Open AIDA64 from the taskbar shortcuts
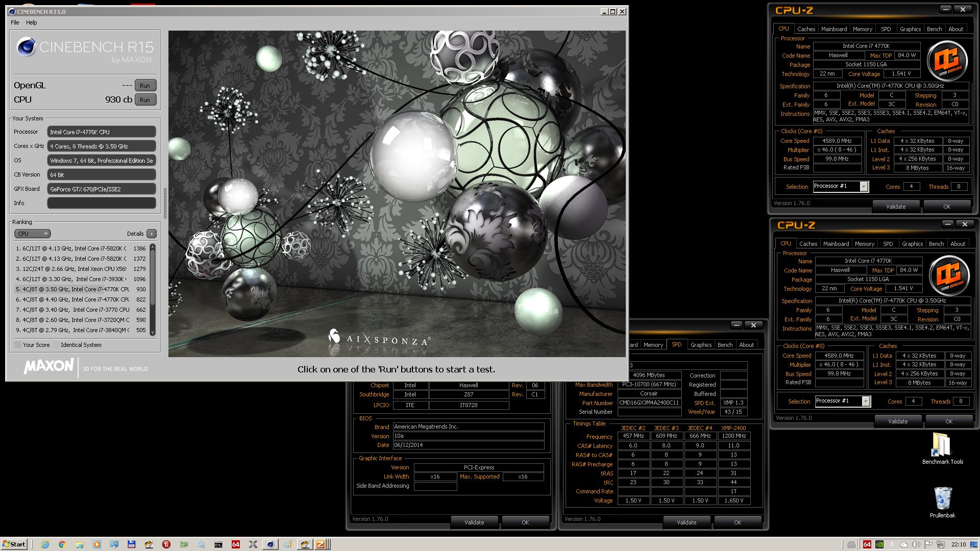The height and width of the screenshot is (551, 980). pyautogui.click(x=235, y=544)
